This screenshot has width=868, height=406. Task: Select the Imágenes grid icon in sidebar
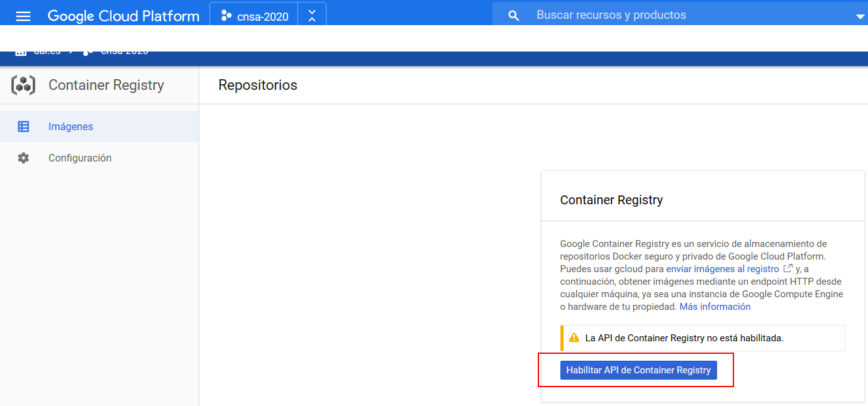(23, 126)
